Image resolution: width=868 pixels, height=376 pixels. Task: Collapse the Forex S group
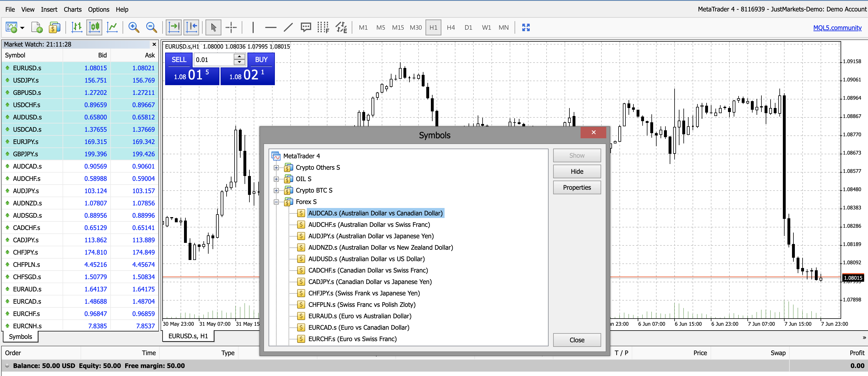(276, 202)
